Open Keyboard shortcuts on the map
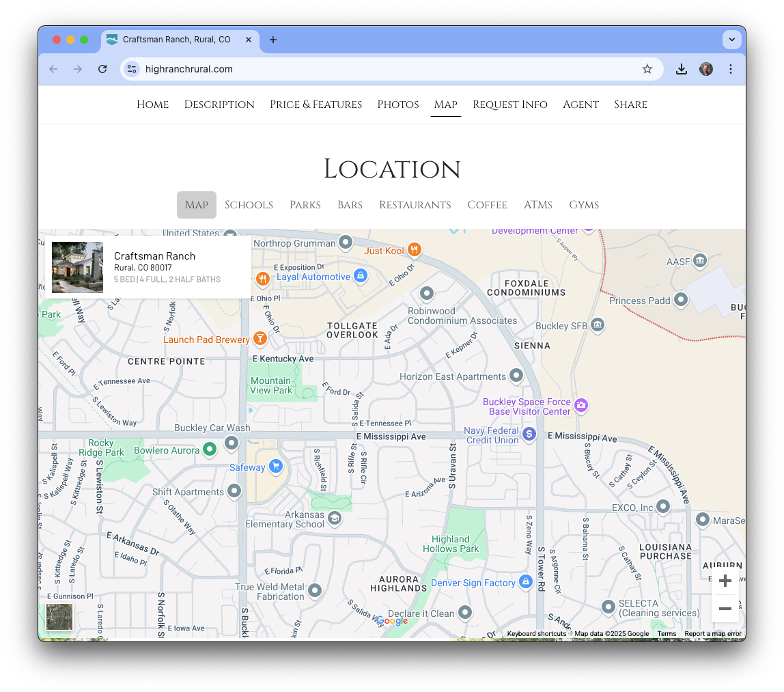 tap(537, 633)
